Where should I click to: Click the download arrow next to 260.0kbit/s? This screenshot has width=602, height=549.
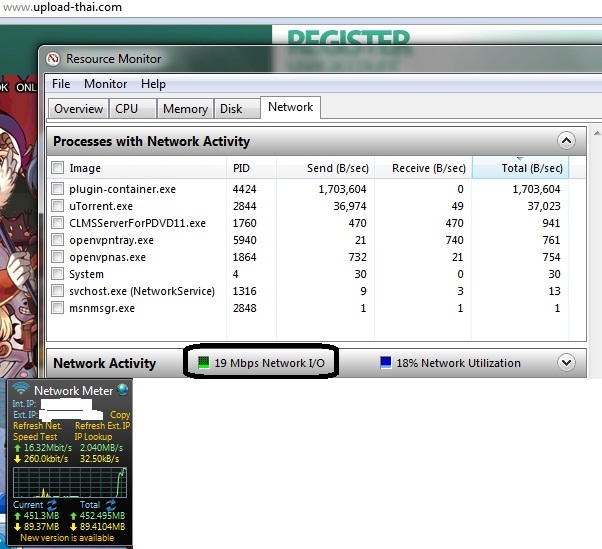point(15,458)
